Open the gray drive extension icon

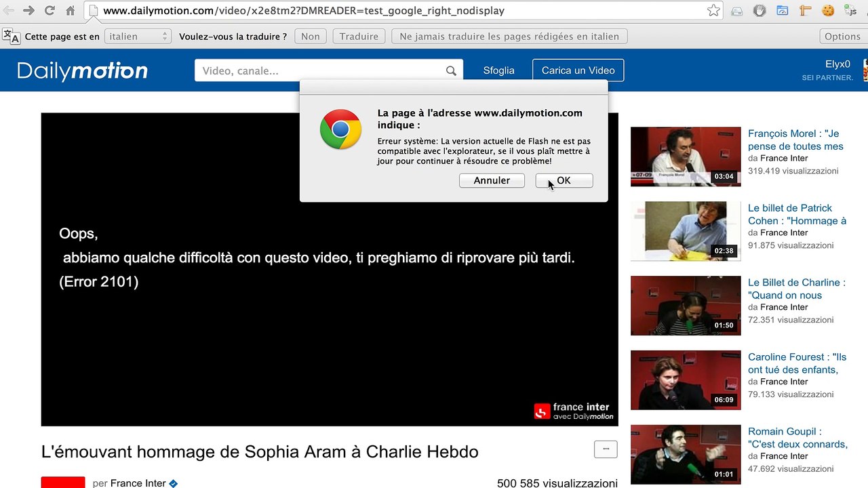(737, 11)
